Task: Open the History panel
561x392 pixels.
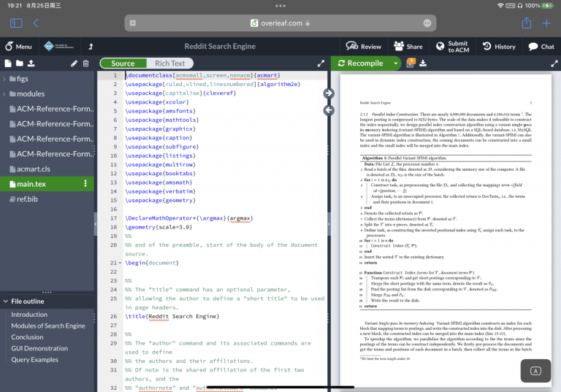Action: point(497,46)
